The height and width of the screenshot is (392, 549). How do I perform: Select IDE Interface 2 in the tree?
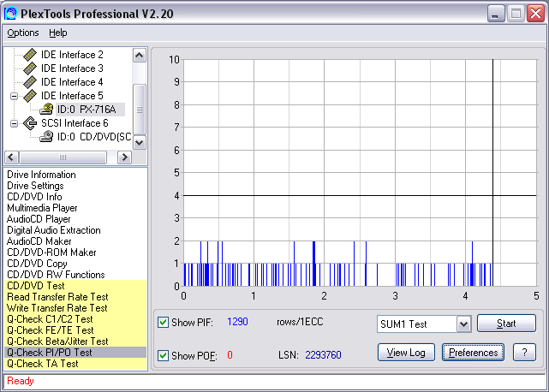click(x=72, y=55)
